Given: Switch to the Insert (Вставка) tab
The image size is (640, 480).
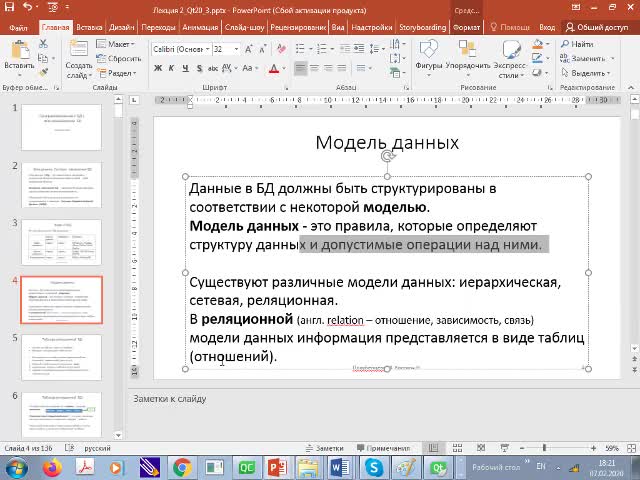Looking at the screenshot, I should point(89,27).
